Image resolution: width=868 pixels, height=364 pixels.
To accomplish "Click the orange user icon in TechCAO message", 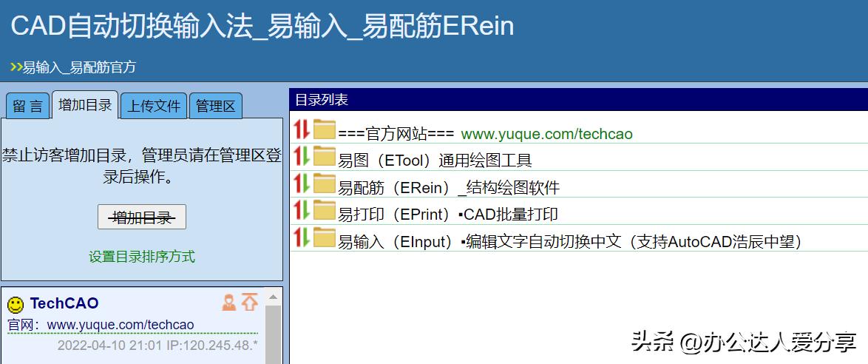I will tap(228, 302).
